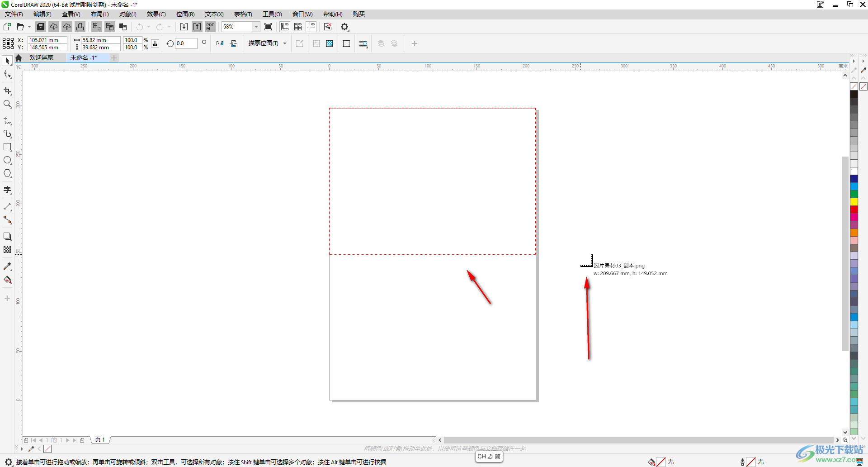868x467 pixels.
Task: Click the Export arrow-up icon
Action: [x=197, y=27]
